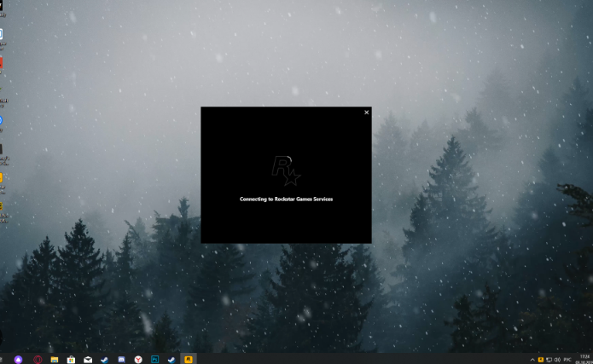Open the taskbar clock and date
The height and width of the screenshot is (364, 593).
click(584, 360)
